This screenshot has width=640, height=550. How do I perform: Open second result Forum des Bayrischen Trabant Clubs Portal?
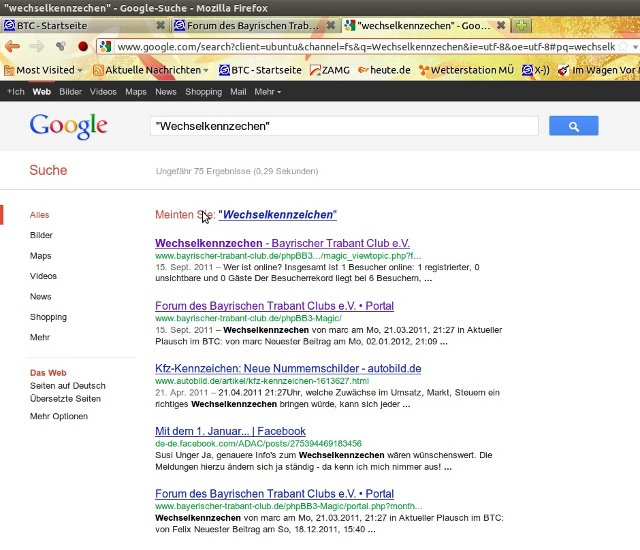click(x=274, y=306)
